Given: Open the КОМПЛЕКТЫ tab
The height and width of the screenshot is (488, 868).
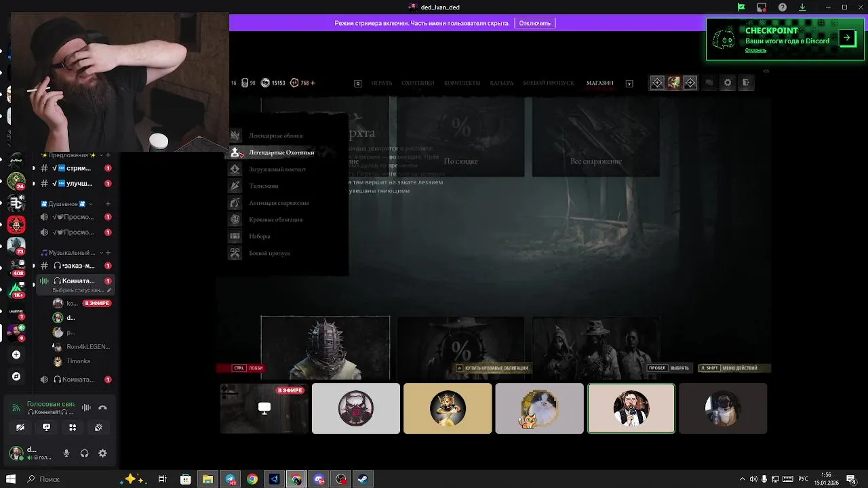Looking at the screenshot, I should tap(462, 83).
